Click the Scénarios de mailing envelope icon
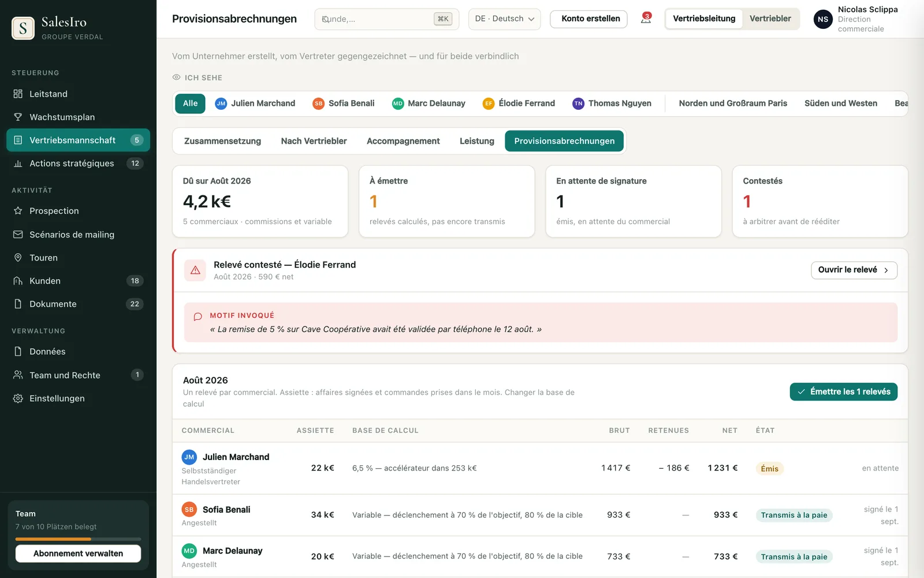The height and width of the screenshot is (578, 924). [x=18, y=234]
